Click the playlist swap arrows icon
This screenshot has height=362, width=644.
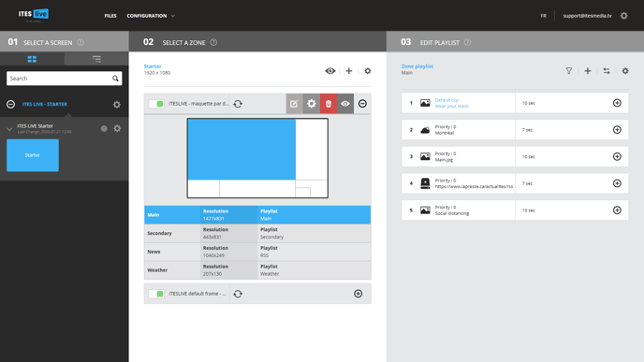click(x=607, y=71)
